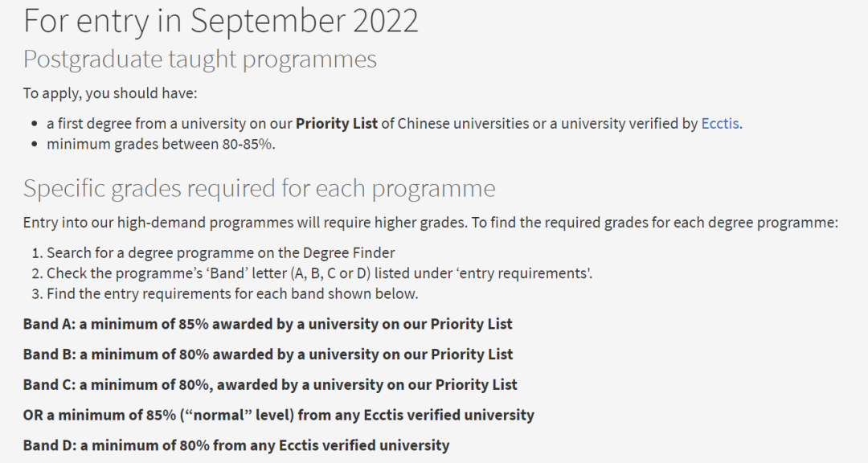Click step 2 about the programme's Band letter
The image size is (868, 463).
(x=319, y=273)
